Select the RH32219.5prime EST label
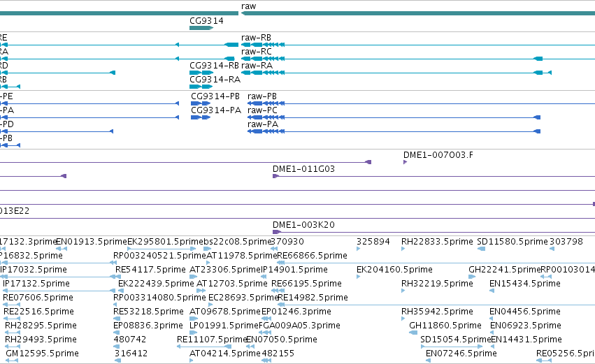 point(437,284)
